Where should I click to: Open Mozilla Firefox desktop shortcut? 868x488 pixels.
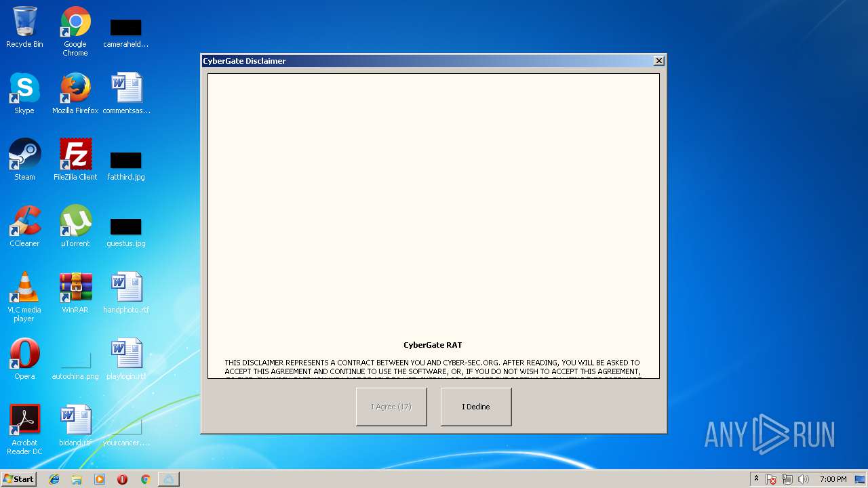point(75,94)
